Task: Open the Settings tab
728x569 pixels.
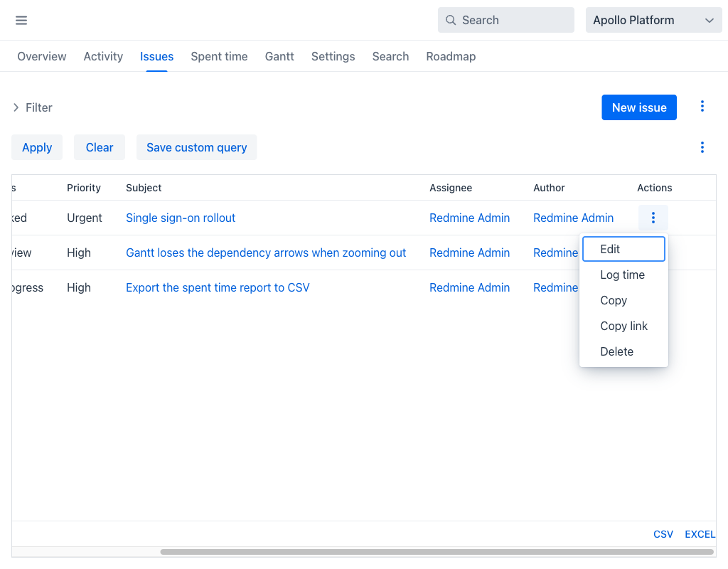Action: point(333,56)
